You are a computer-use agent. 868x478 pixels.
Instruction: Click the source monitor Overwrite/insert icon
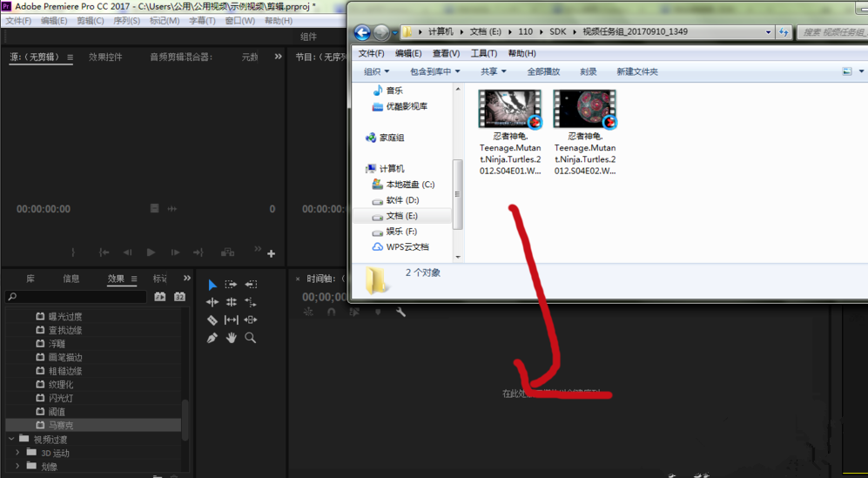pyautogui.click(x=227, y=252)
